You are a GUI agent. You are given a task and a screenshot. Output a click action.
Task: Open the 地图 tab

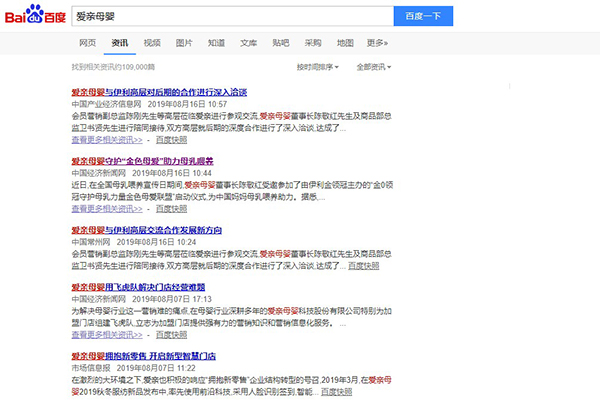(x=345, y=43)
